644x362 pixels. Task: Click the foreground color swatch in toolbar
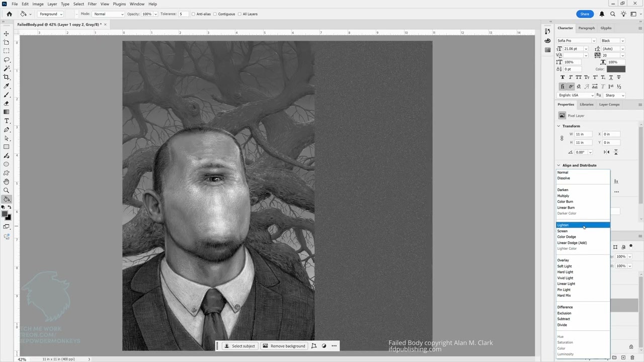(x=5, y=214)
